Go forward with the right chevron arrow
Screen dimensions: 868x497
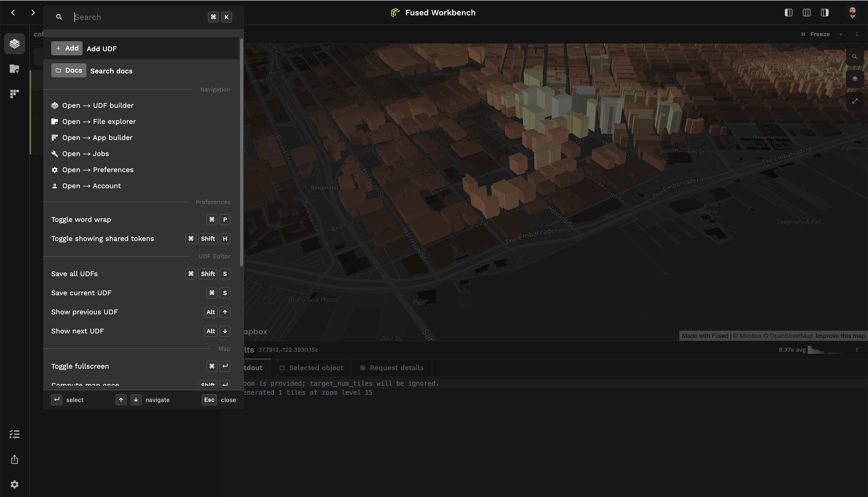click(33, 13)
